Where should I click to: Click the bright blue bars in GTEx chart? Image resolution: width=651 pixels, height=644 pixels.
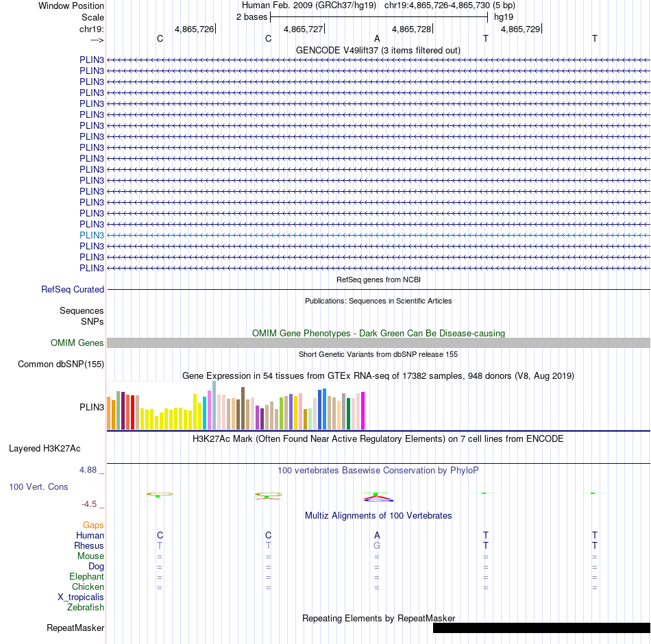tap(322, 409)
